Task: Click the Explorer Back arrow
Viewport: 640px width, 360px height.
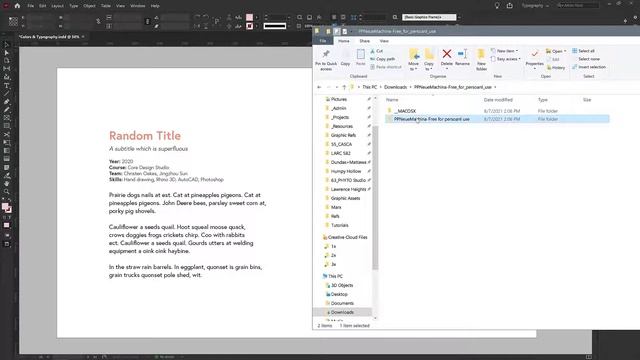Action: click(x=319, y=87)
